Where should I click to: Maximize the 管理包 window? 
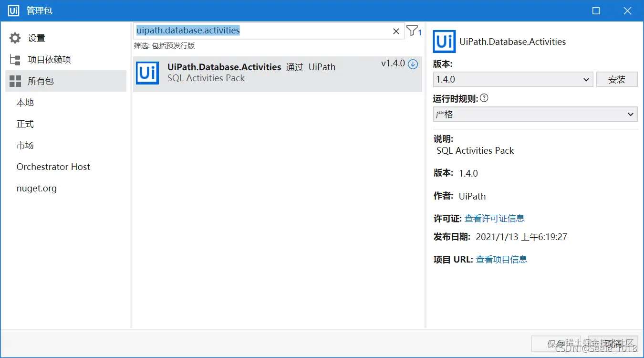[596, 11]
